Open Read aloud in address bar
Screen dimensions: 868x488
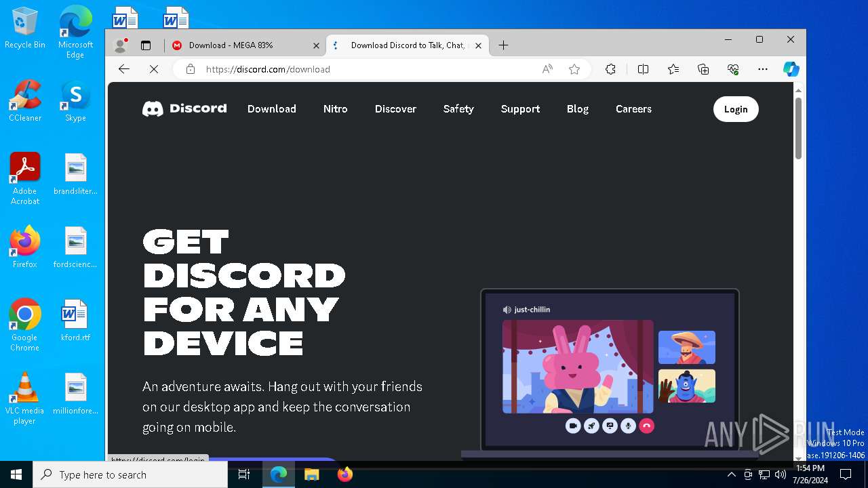(547, 69)
